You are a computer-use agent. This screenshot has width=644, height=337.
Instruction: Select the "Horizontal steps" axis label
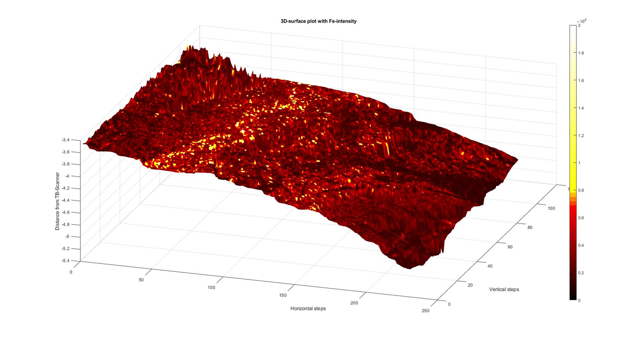tap(308, 309)
